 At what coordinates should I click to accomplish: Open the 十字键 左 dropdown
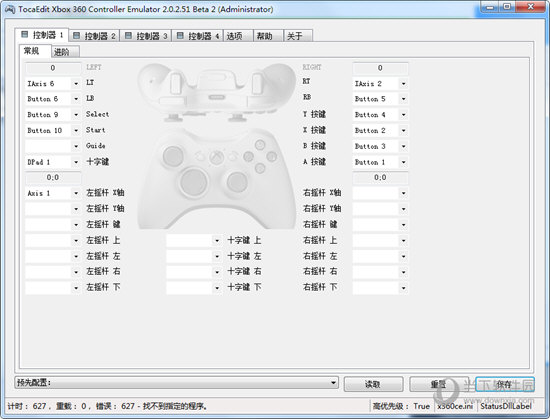click(194, 256)
